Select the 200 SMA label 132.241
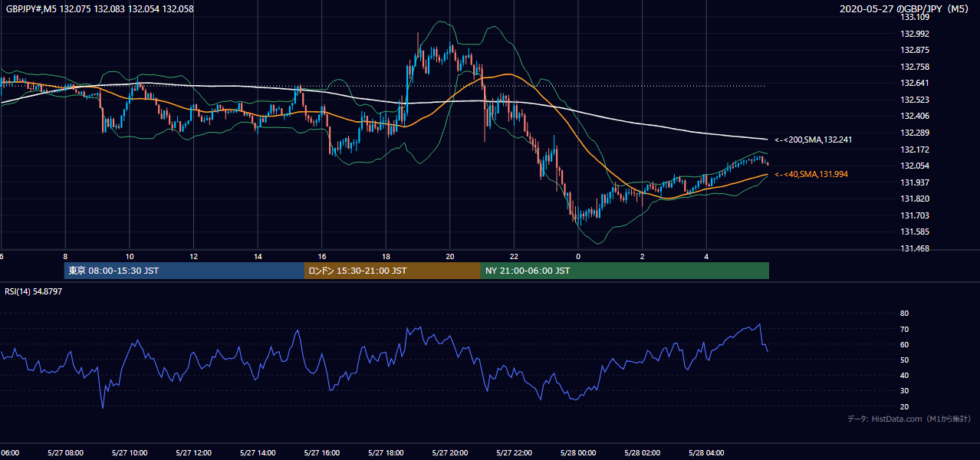 (x=813, y=140)
